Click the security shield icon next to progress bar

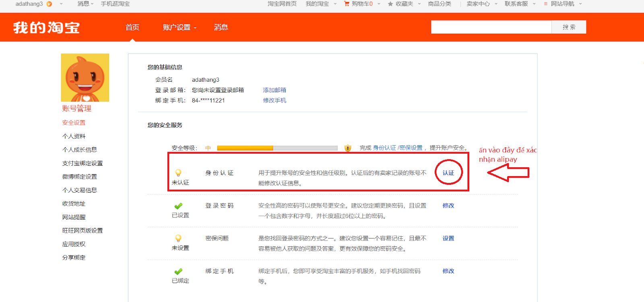click(x=348, y=148)
